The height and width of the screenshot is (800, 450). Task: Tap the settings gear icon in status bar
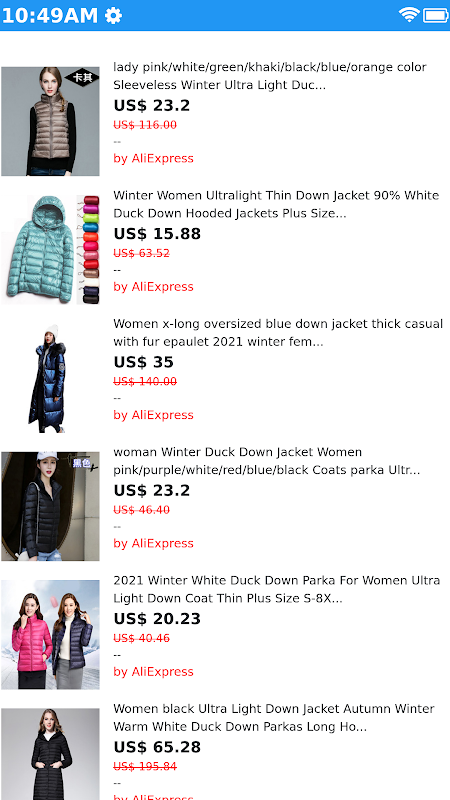[x=113, y=15]
